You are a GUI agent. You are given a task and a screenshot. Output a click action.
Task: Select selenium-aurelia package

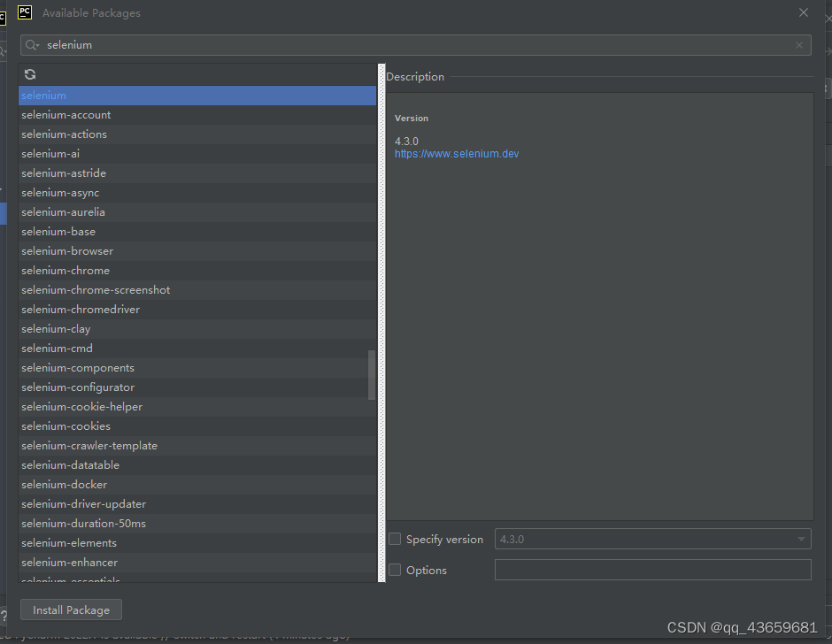click(x=197, y=212)
